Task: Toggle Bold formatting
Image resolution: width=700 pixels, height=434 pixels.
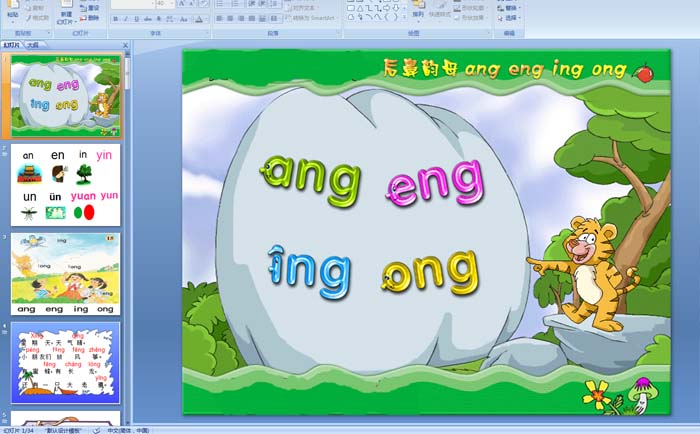Action: coord(116,19)
